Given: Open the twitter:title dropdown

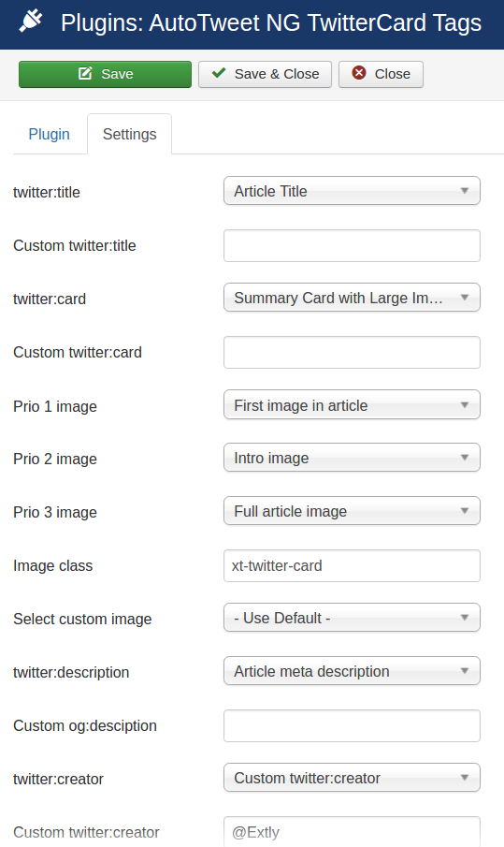Looking at the screenshot, I should (x=352, y=191).
